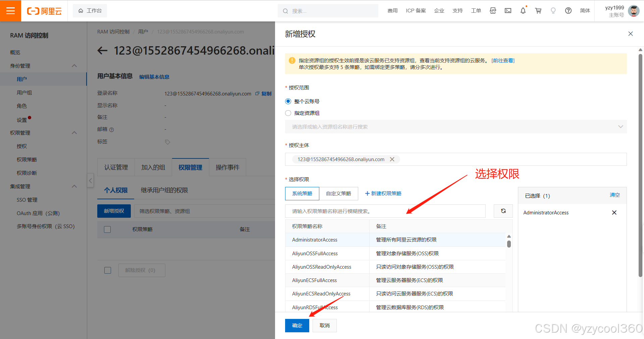Click 新建权限策略 link
Image resolution: width=644 pixels, height=339 pixels.
point(383,194)
